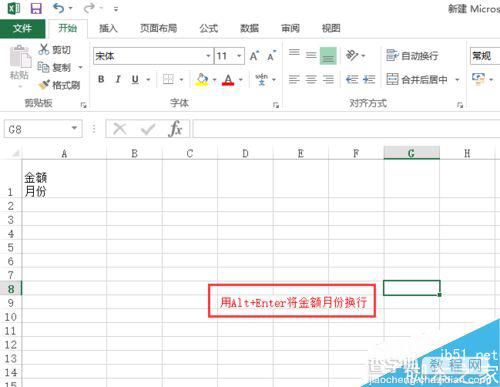Click inside the formula bar

pos(346,129)
